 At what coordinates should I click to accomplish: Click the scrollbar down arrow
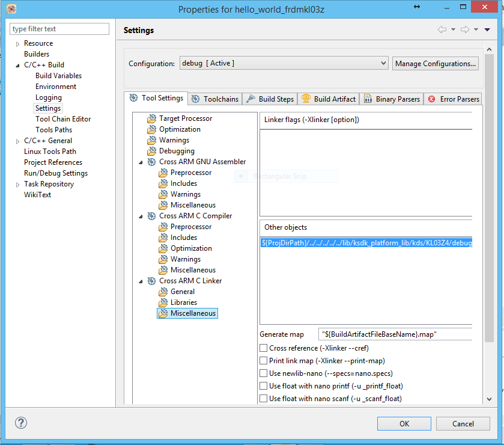point(489,399)
